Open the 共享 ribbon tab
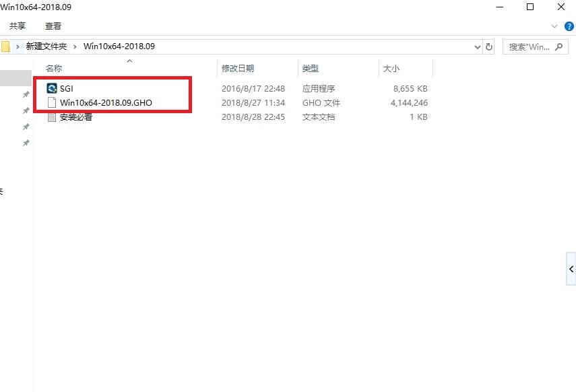Viewport: 576px width, 392px height. pos(18,26)
